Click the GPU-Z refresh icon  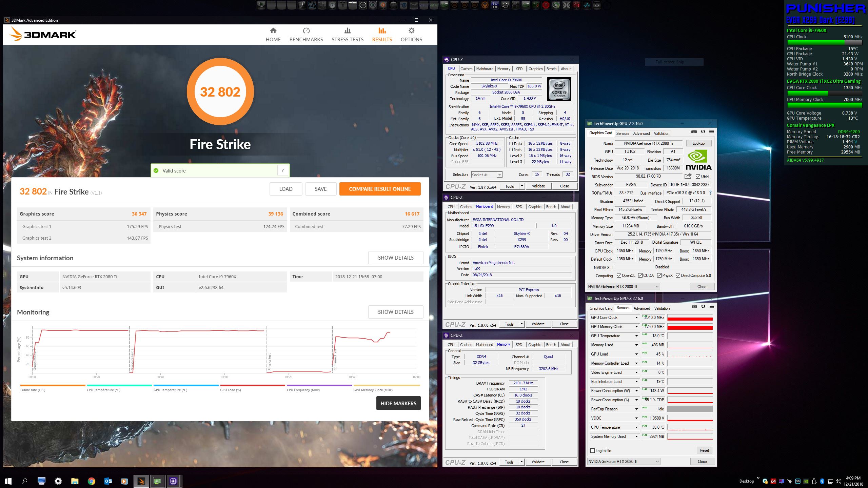(x=703, y=132)
